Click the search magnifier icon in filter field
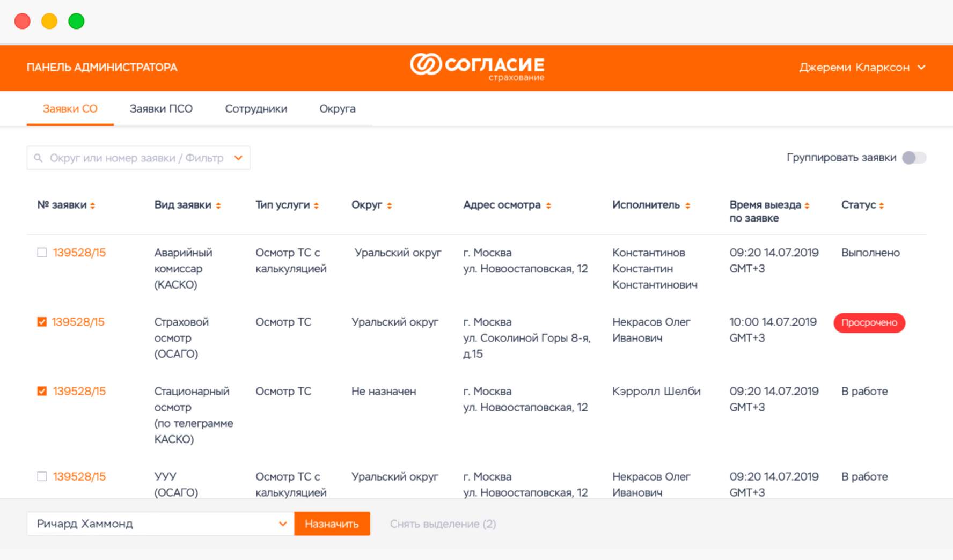 (x=38, y=158)
